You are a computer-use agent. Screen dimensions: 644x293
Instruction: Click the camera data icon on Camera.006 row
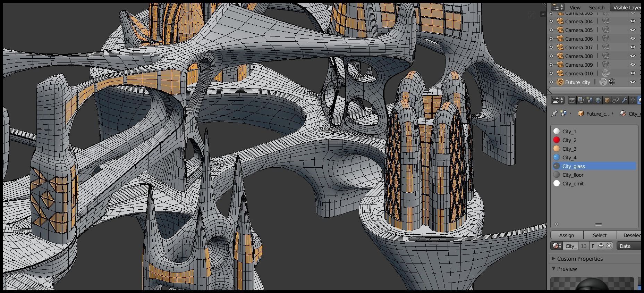click(605, 39)
